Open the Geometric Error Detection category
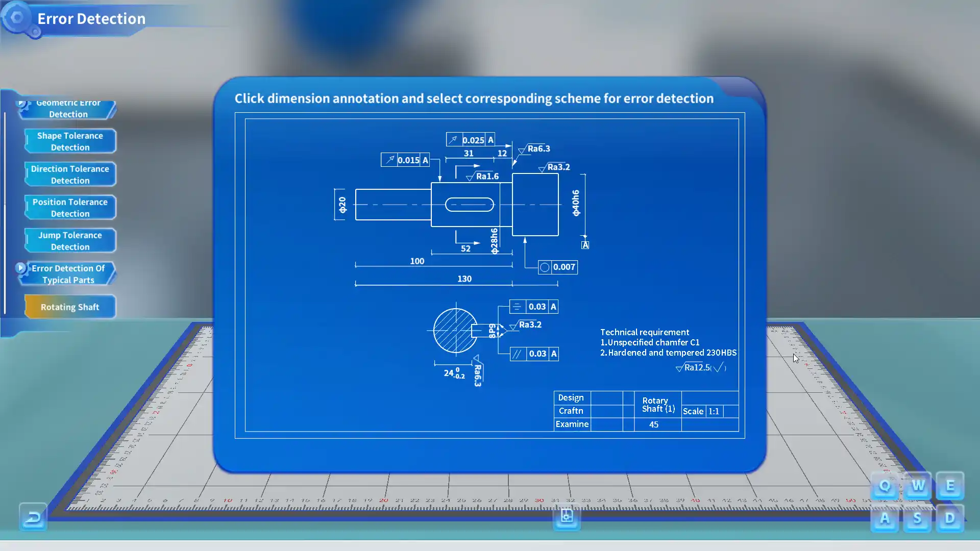Image resolution: width=980 pixels, height=551 pixels. point(67,108)
